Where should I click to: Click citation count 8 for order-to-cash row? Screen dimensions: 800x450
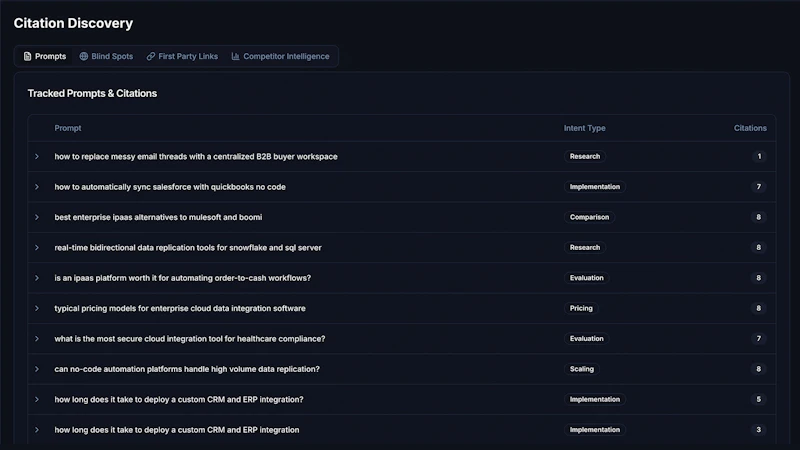click(759, 278)
